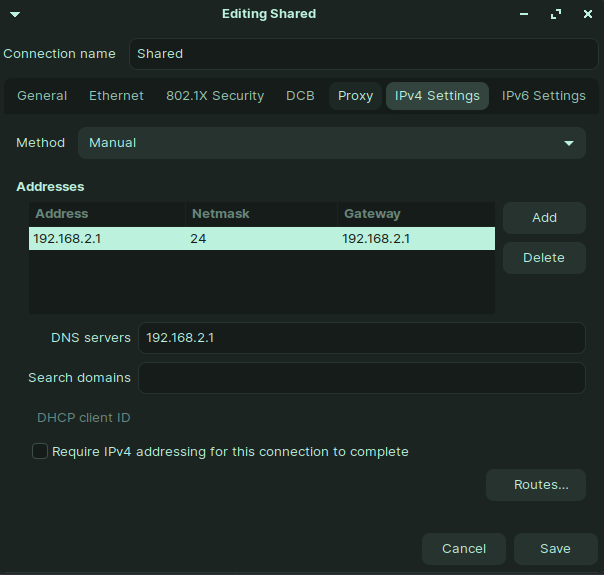Open the 802.1X Security tab
The image size is (604, 575).
tap(215, 96)
